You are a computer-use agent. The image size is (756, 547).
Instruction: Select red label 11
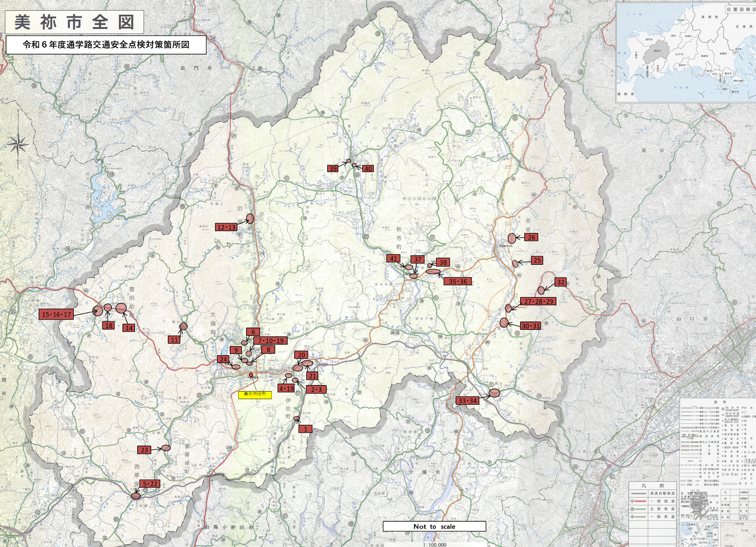point(174,340)
